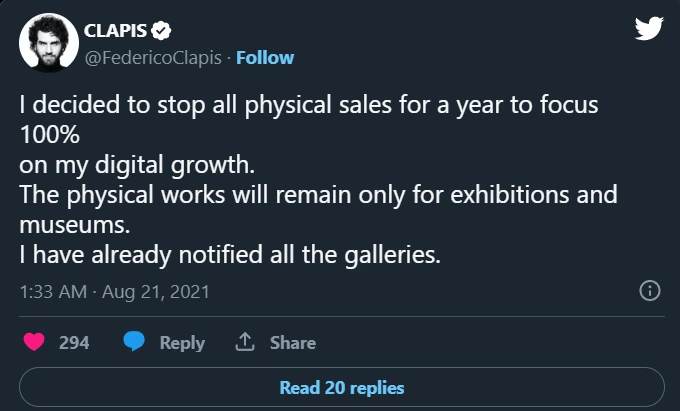Open the Twitter info circle icon
680x411 pixels.
pos(649,291)
